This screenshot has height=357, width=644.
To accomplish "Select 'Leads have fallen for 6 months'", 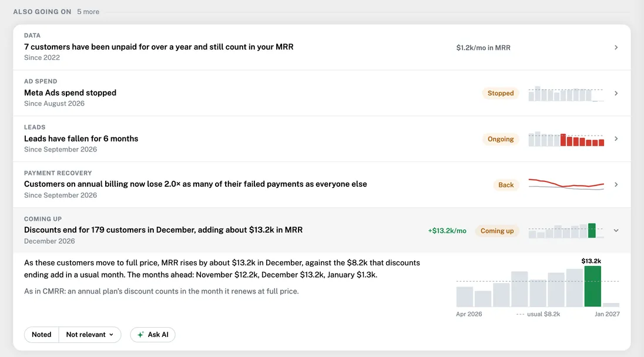I will pyautogui.click(x=81, y=139).
